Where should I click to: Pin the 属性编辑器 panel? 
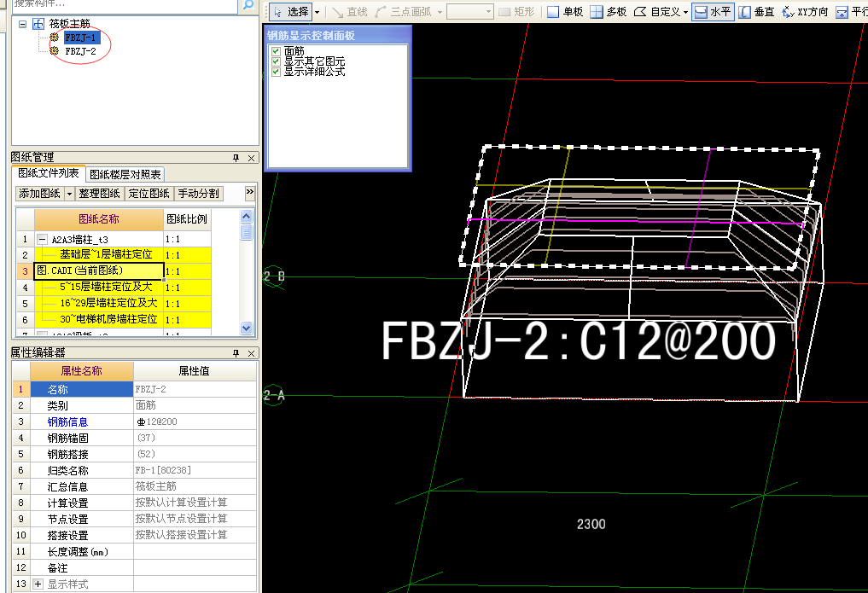pos(236,353)
